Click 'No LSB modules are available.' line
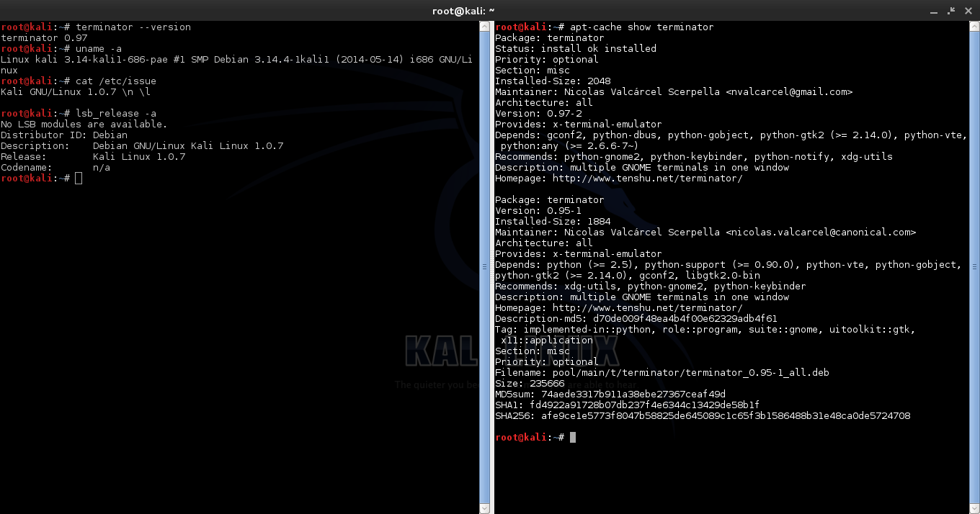Screen dimensions: 980x514 [x=84, y=125]
